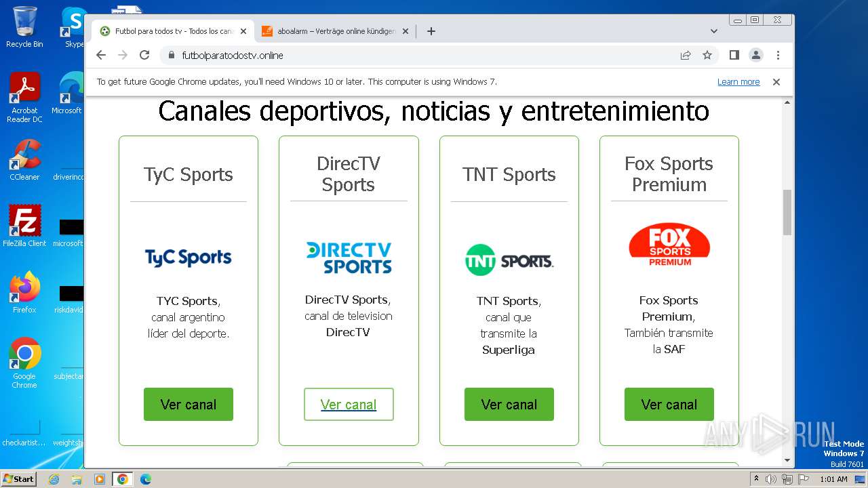Dismiss the Chrome update notification bar
Screen dimensions: 868x488
776,82
